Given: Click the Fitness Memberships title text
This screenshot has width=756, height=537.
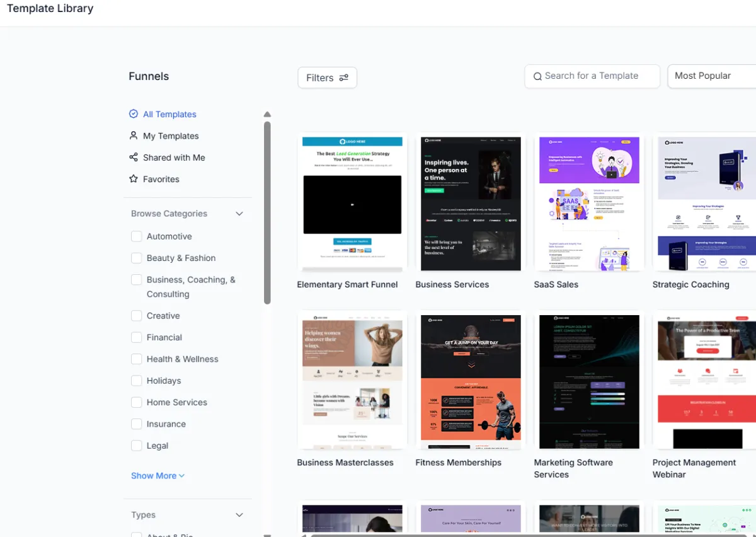Looking at the screenshot, I should tap(459, 463).
